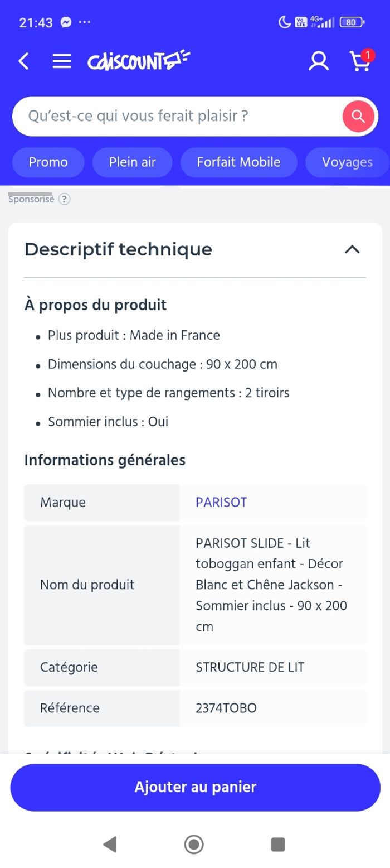Show sponsored info question mark

point(65,199)
